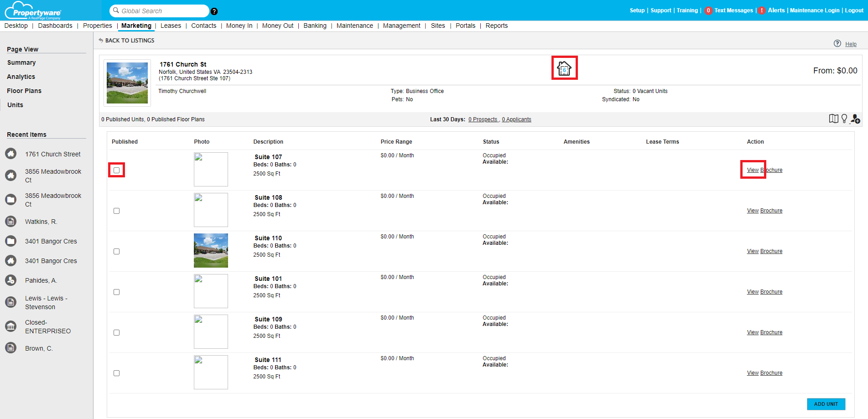Click the ADD UNIT button
This screenshot has width=868, height=419.
point(826,404)
